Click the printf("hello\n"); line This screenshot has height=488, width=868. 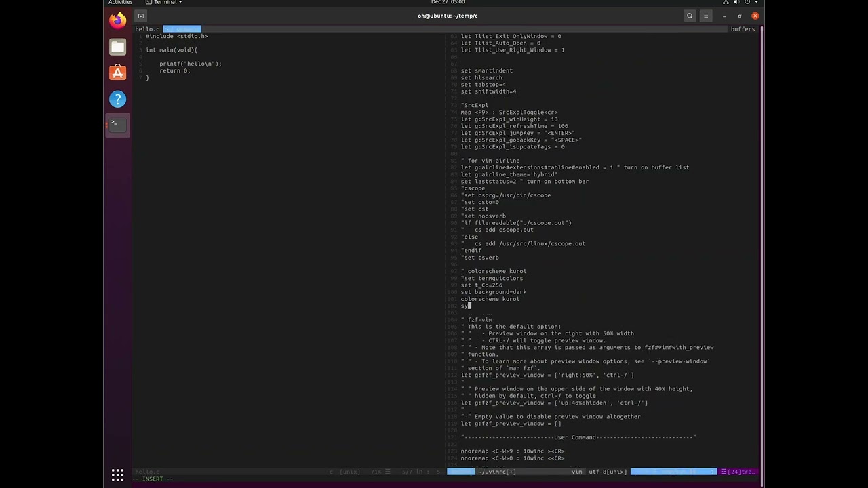[x=191, y=64]
